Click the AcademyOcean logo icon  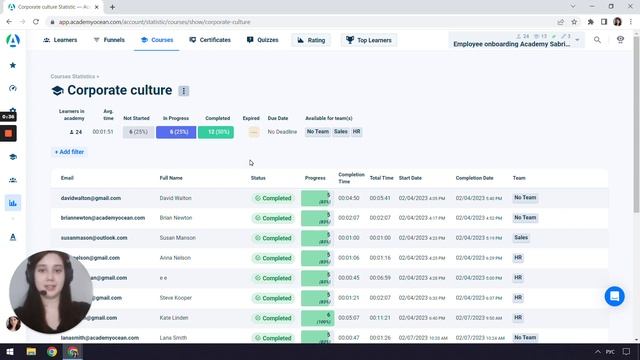[x=13, y=40]
